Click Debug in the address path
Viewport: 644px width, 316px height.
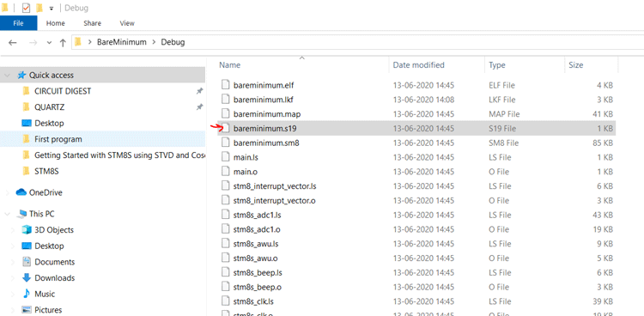[x=173, y=42]
